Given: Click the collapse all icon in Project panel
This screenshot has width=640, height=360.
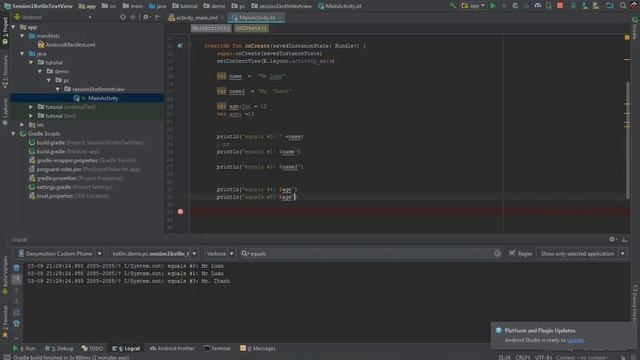Looking at the screenshot, I should click(x=133, y=17).
